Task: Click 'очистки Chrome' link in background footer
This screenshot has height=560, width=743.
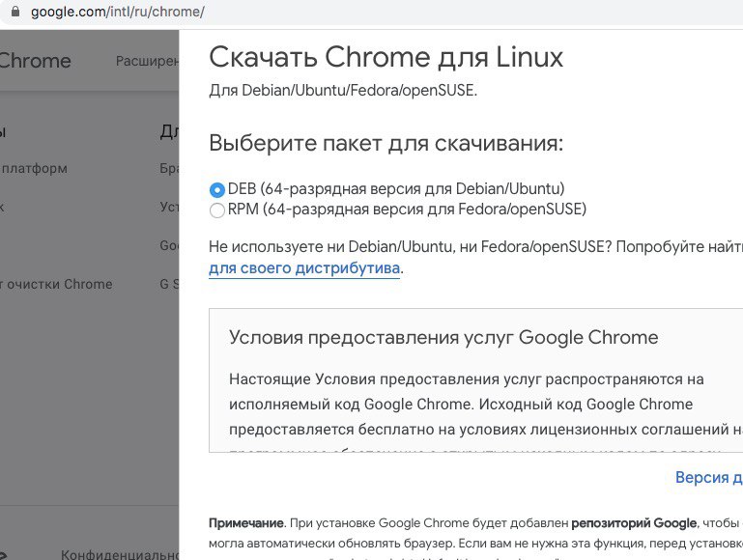Action: [60, 284]
